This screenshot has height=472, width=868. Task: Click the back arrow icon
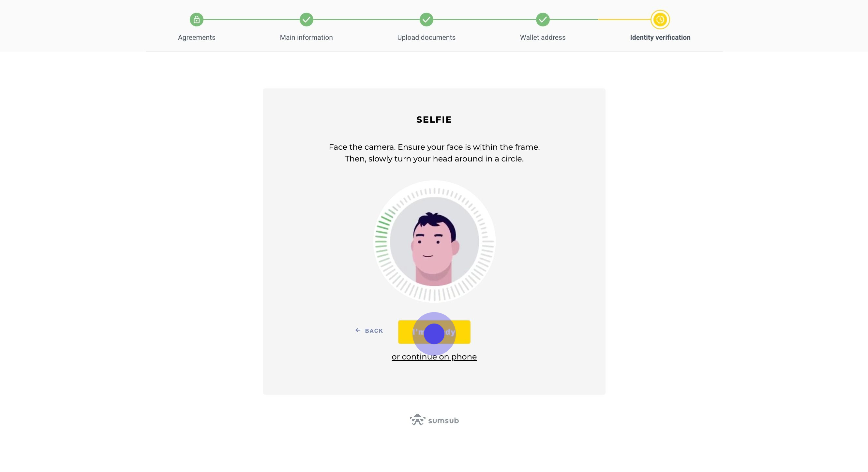tap(358, 330)
